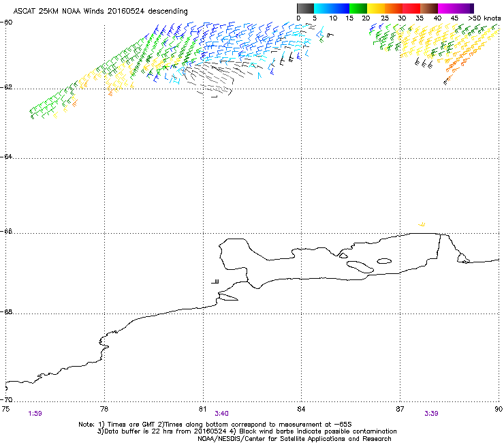Click the '87' longitude axis label
Viewport: 504px width, 443px height.
[400, 409]
